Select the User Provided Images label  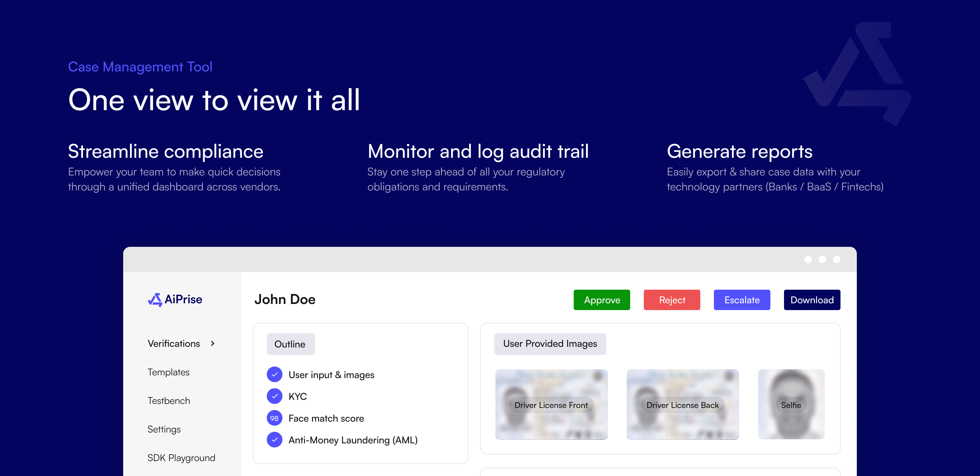(x=550, y=344)
